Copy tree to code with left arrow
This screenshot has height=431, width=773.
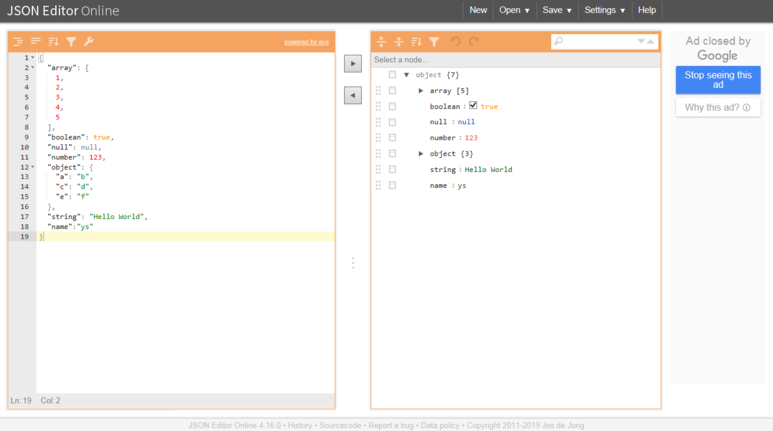click(x=353, y=95)
